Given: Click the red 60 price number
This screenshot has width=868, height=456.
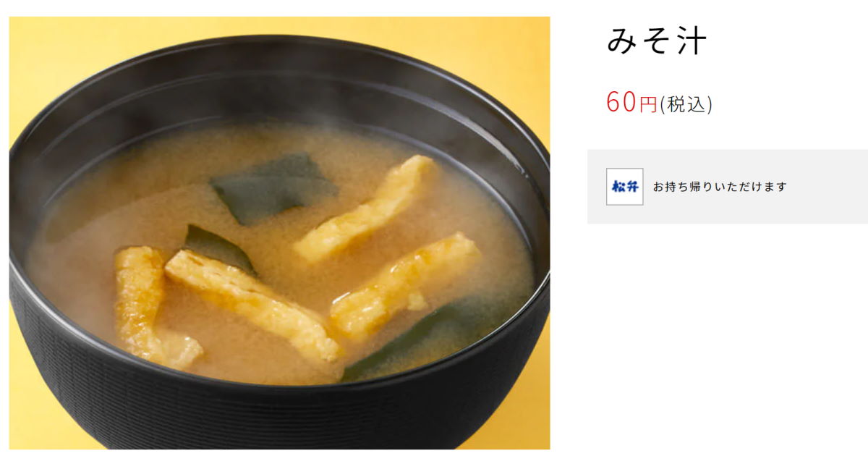Looking at the screenshot, I should (x=621, y=102).
